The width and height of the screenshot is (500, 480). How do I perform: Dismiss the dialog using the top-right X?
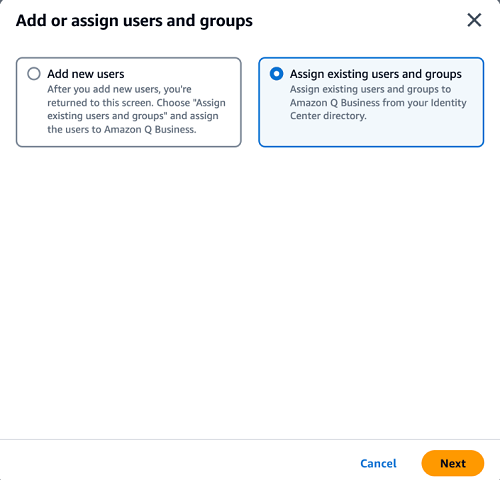point(474,20)
